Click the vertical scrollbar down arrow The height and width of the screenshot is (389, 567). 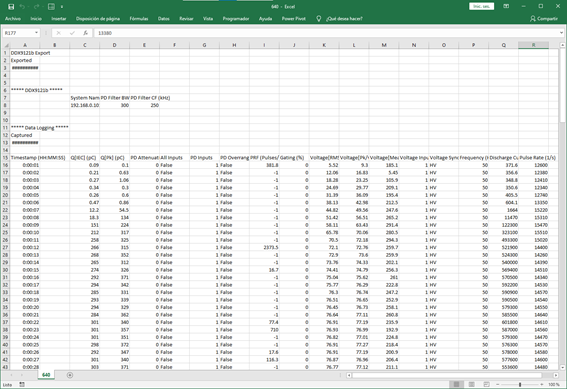point(562,367)
